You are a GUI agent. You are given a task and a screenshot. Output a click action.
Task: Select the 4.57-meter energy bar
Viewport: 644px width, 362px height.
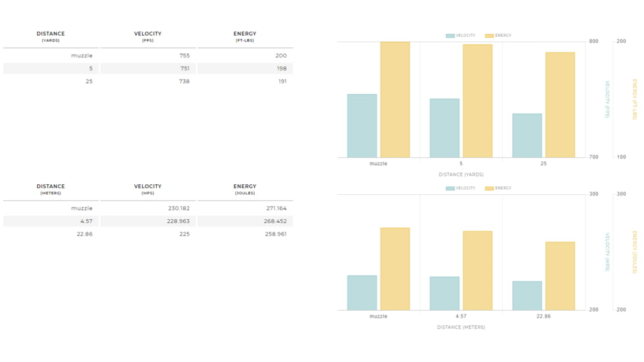[477, 271]
